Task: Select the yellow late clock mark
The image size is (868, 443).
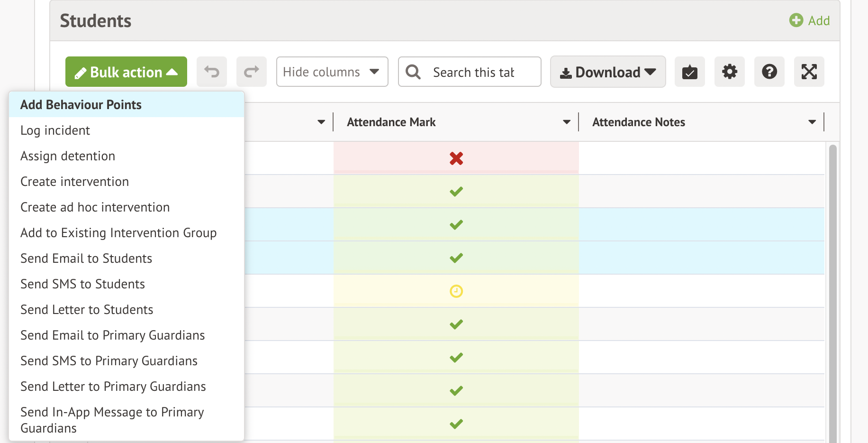Action: click(456, 291)
